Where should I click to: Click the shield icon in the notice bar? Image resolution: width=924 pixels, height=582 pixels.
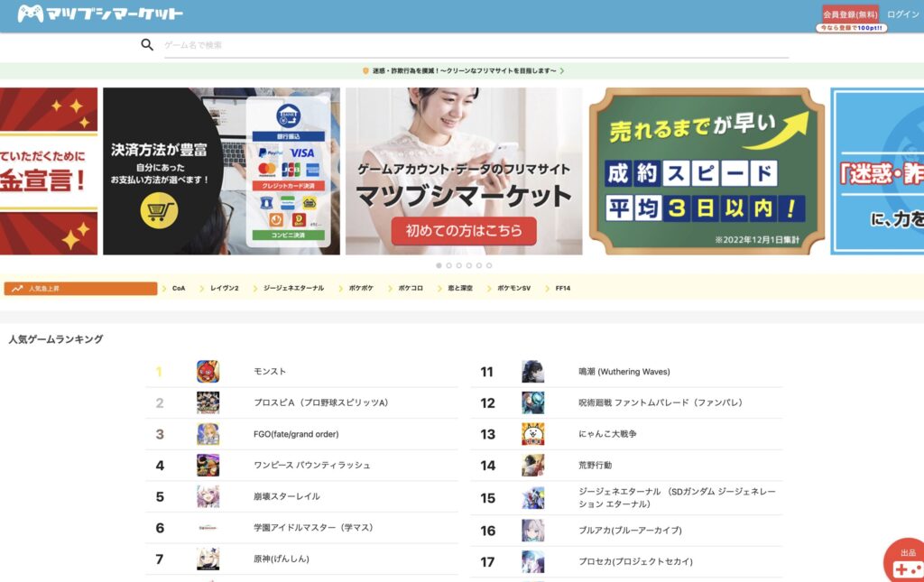pyautogui.click(x=365, y=70)
